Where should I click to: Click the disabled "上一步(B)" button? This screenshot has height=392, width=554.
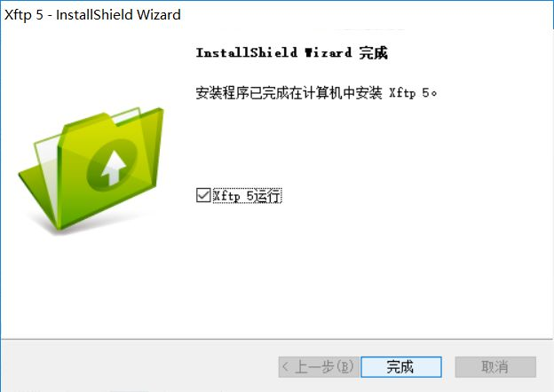(319, 367)
